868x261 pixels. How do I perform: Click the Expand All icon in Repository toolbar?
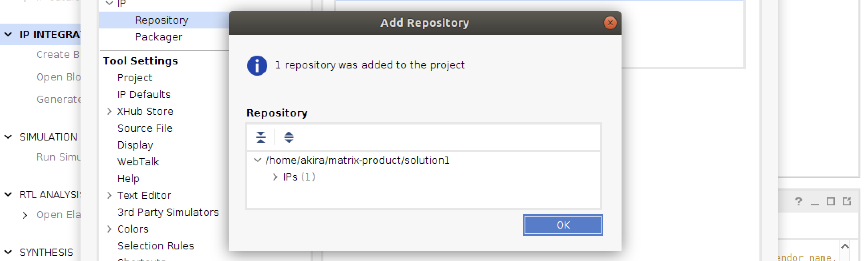[x=289, y=137]
